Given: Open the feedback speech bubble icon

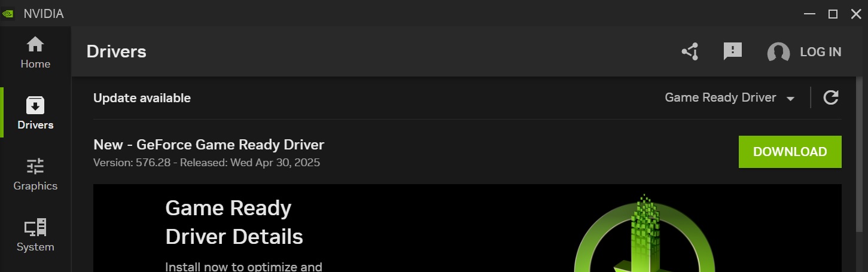Looking at the screenshot, I should [732, 51].
